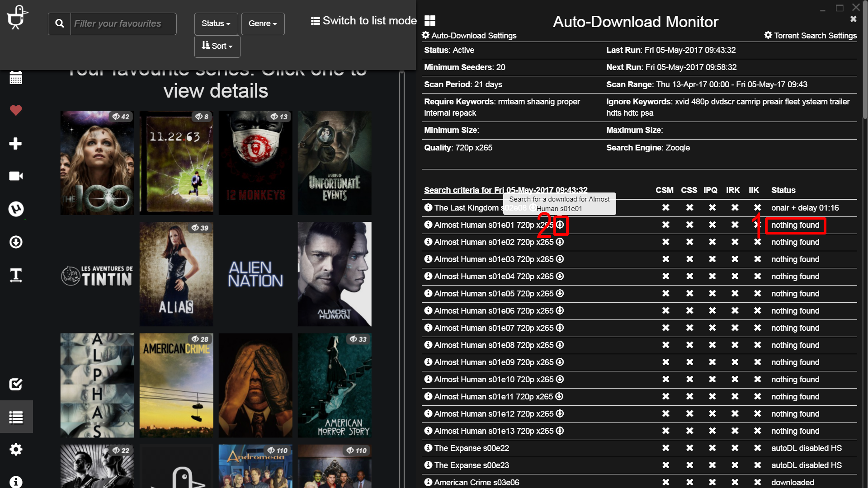Click download icon for Almost Human s01e11

click(x=560, y=396)
